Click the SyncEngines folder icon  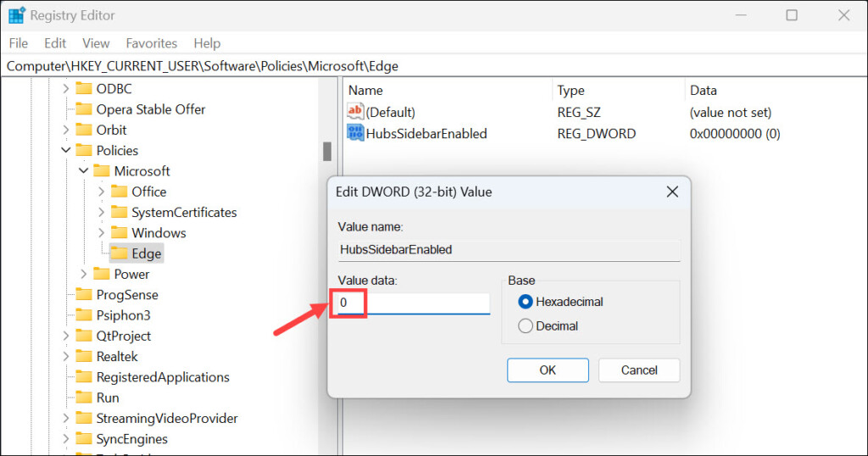click(x=84, y=439)
